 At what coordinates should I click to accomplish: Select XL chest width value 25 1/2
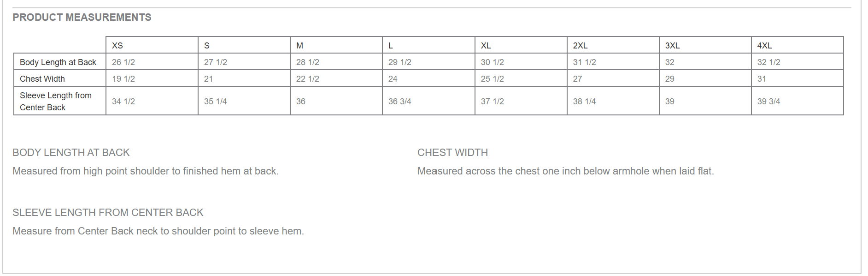492,79
